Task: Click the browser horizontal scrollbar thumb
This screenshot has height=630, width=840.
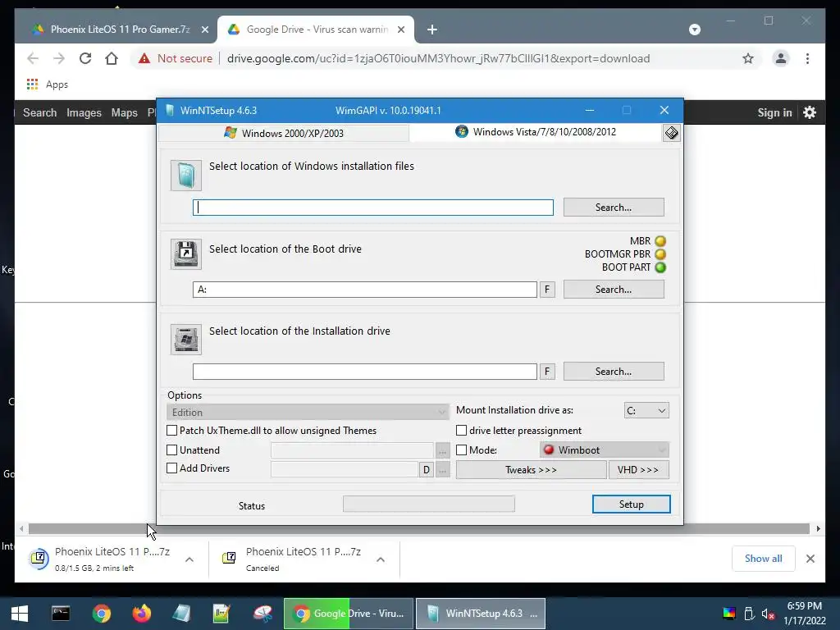Action: (x=419, y=529)
